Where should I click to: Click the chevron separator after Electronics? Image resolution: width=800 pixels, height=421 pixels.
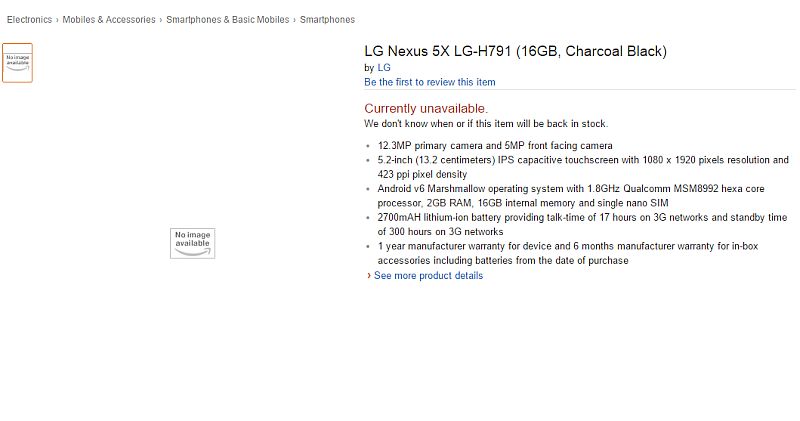click(x=57, y=20)
